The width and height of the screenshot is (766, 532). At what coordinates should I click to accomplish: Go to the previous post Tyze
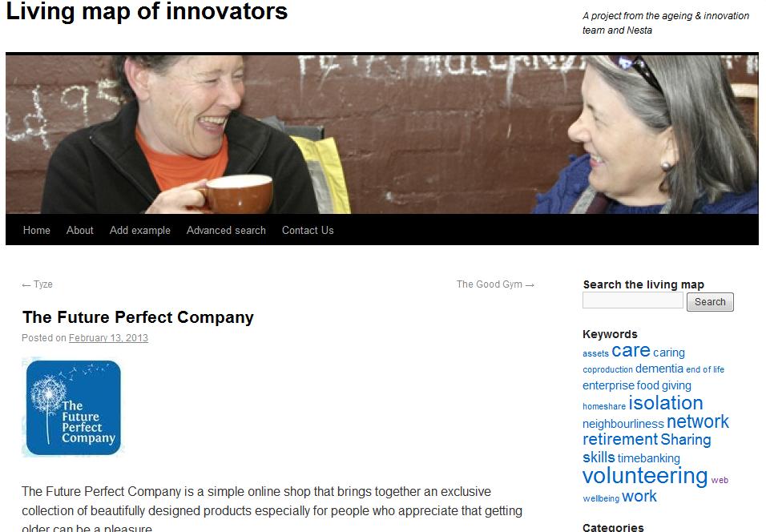point(37,284)
